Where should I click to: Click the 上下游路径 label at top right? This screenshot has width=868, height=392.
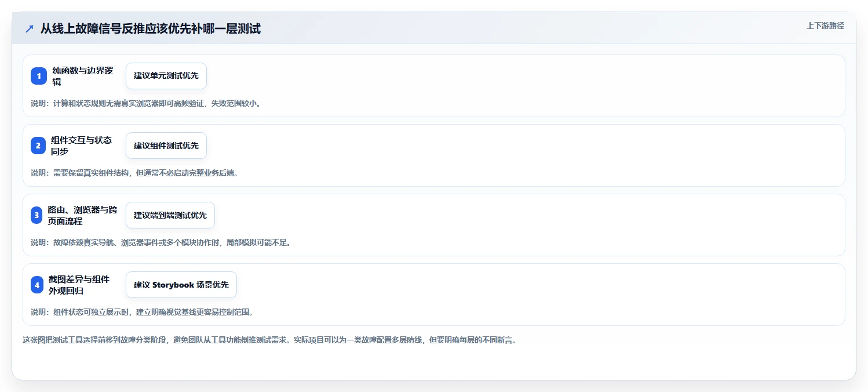[x=825, y=26]
